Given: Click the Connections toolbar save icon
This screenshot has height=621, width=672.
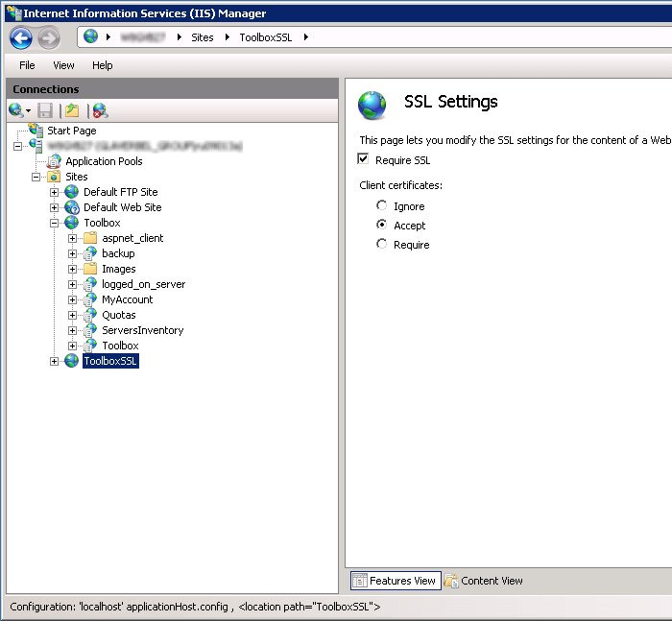Looking at the screenshot, I should (x=45, y=110).
